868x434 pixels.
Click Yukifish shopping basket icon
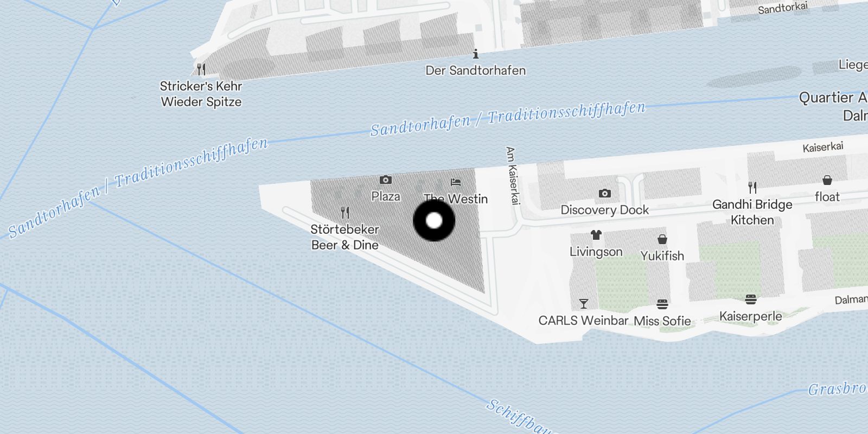pyautogui.click(x=662, y=239)
